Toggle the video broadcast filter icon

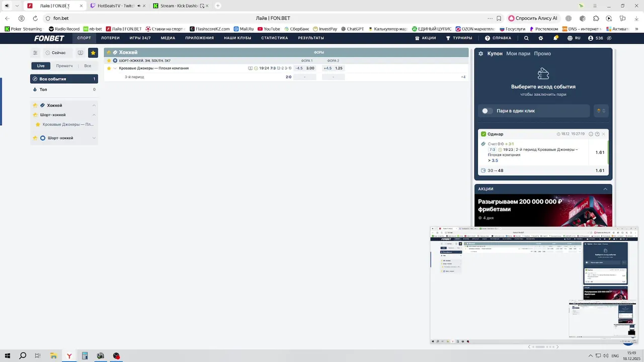click(80, 53)
